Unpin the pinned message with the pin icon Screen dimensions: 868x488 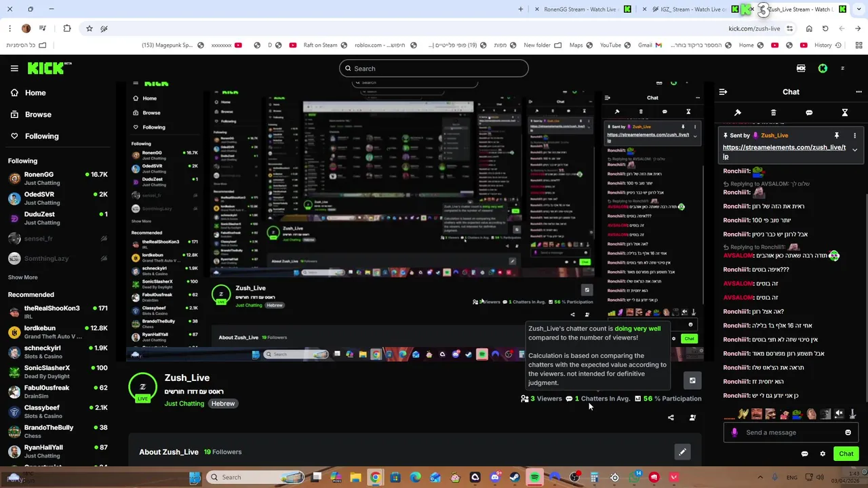click(x=837, y=136)
